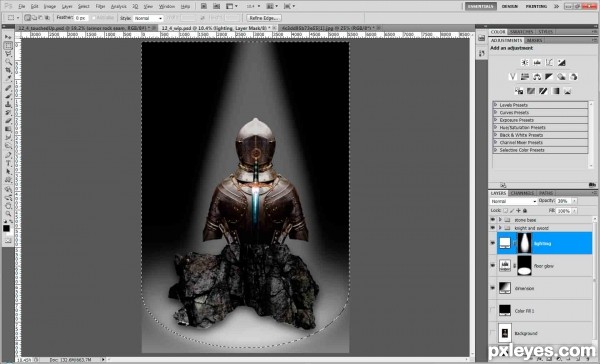
Task: Select the Move tool
Action: click(8, 37)
